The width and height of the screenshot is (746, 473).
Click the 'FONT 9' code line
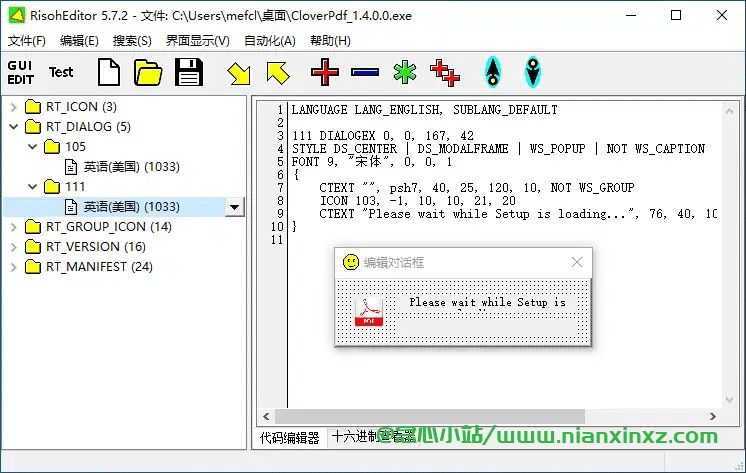pyautogui.click(x=372, y=162)
